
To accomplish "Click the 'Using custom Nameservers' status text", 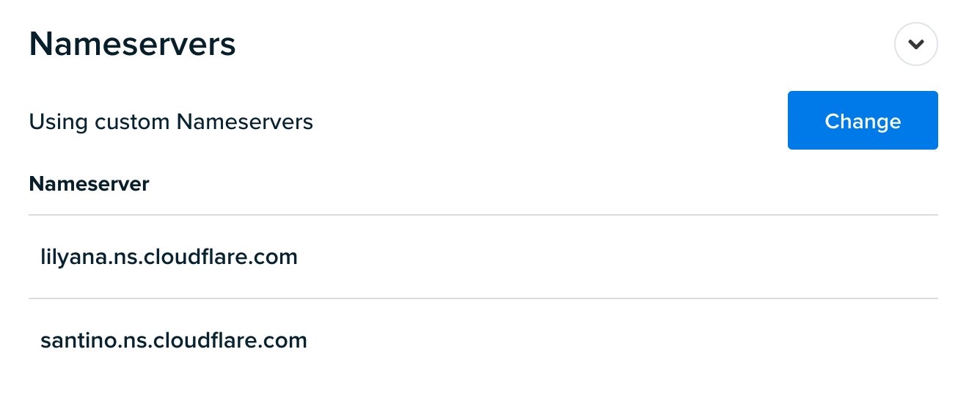I will (171, 121).
